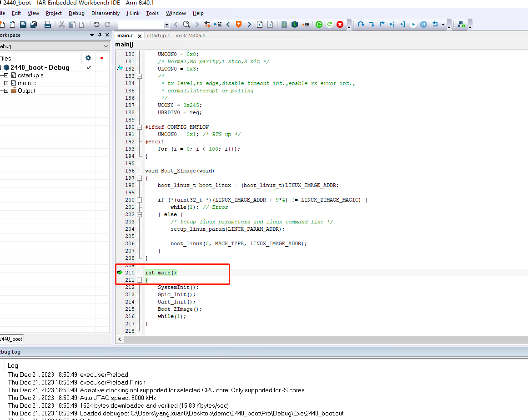
Task: Close the main.c editor tab
Action: point(139,36)
